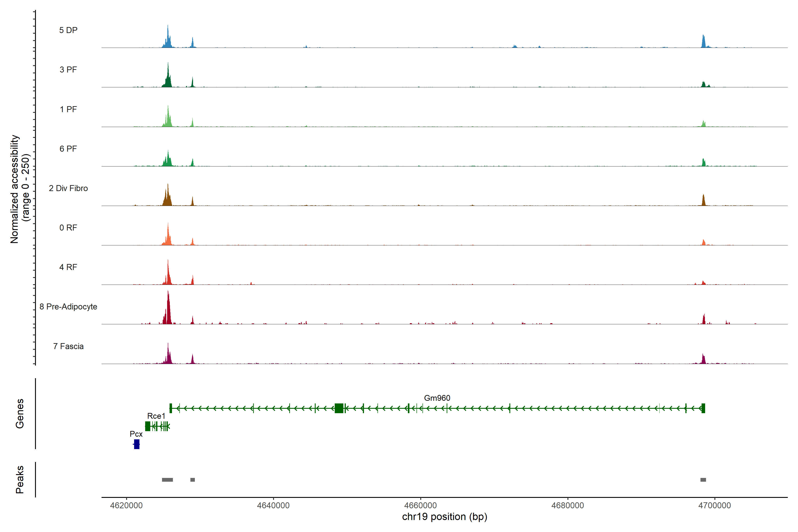Click the Genes panel label
Screen dimensions: 798x532
click(x=20, y=414)
